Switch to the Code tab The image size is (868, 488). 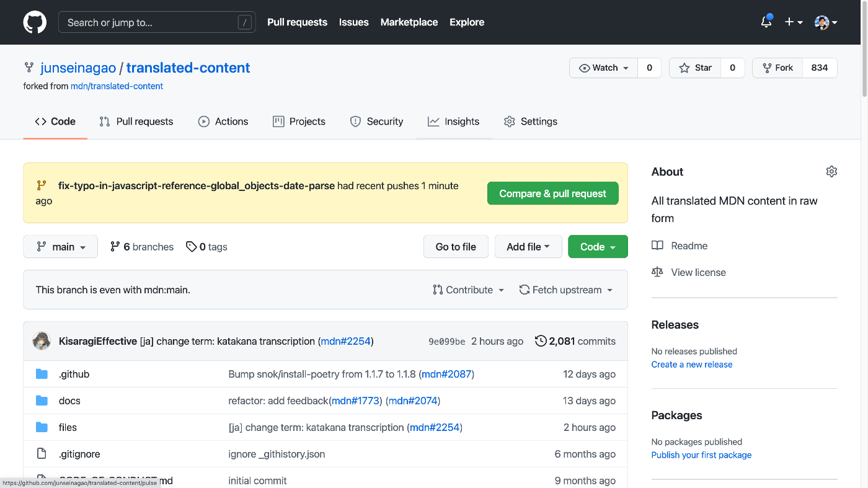pos(55,122)
